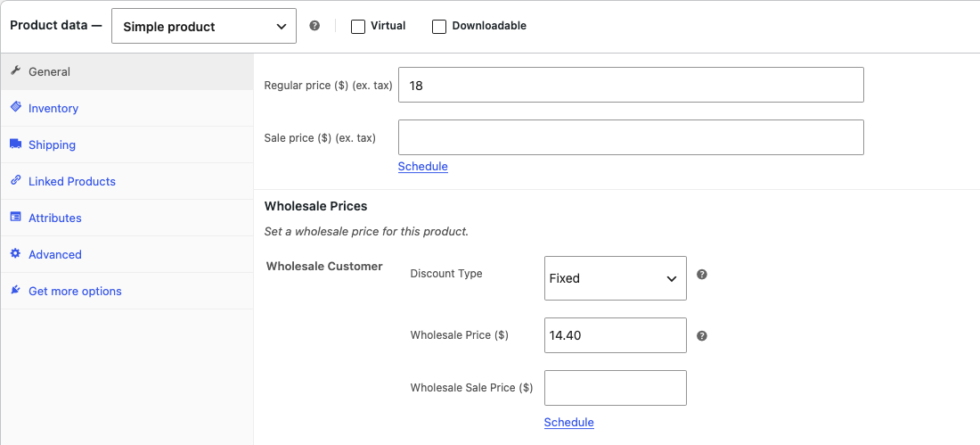The image size is (980, 445).
Task: Click the Discount Type label
Action: click(x=446, y=274)
